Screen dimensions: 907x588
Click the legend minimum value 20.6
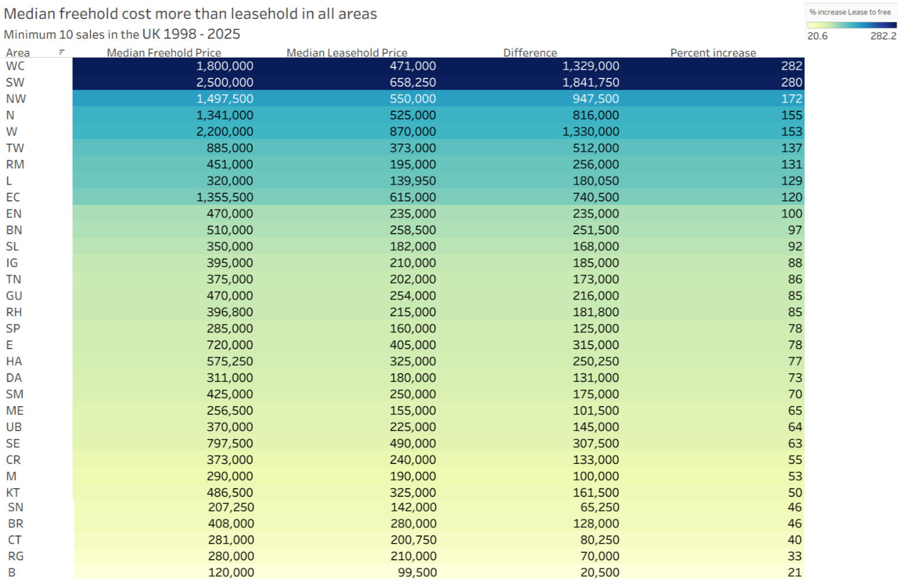point(817,36)
